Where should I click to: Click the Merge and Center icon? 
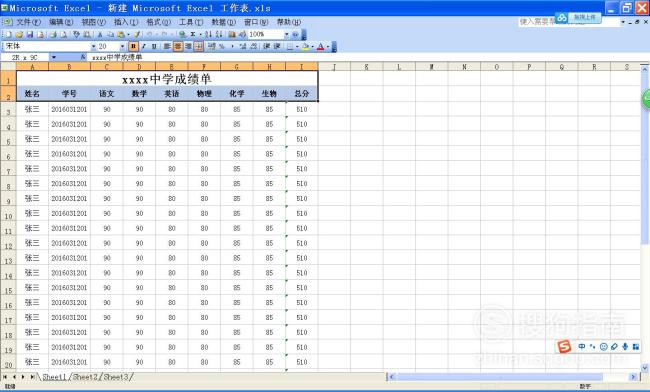coord(199,46)
